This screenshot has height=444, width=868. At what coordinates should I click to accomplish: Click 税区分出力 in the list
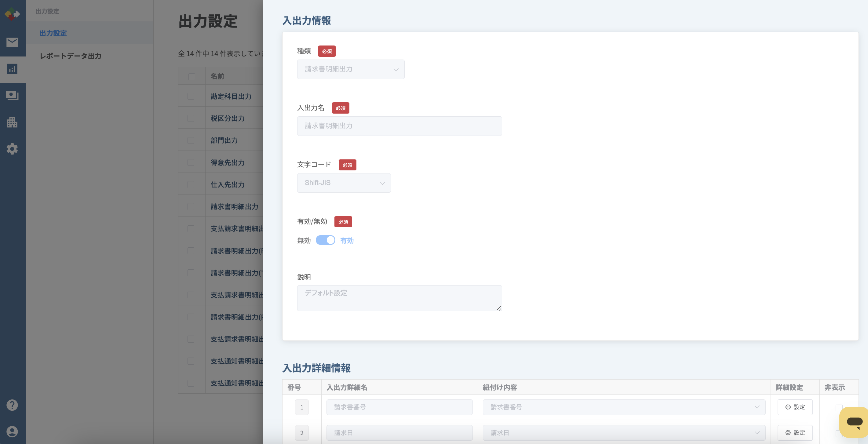pyautogui.click(x=228, y=118)
